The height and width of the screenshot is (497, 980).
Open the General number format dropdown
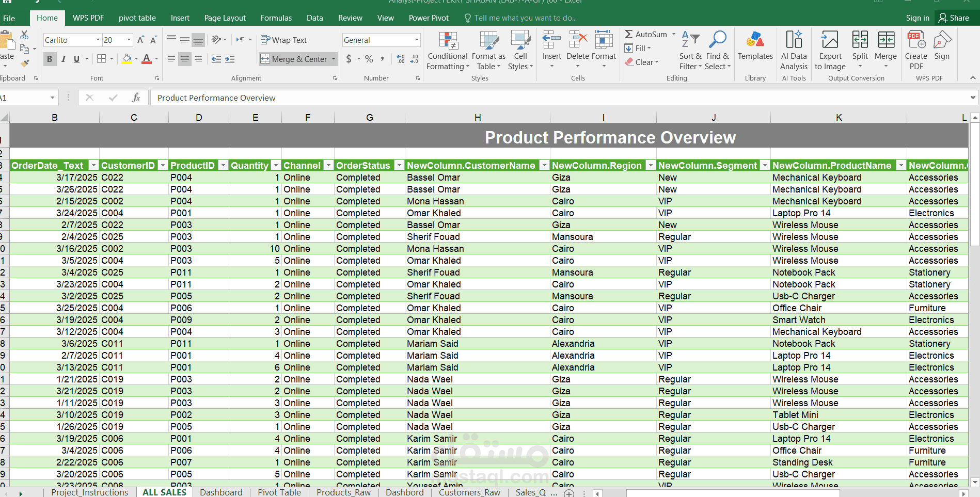point(416,40)
